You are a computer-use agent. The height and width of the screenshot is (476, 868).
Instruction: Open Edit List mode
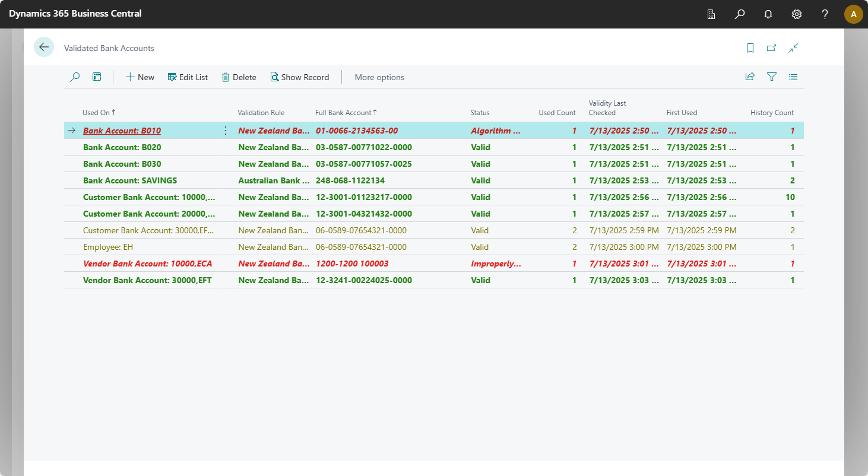[x=188, y=77]
